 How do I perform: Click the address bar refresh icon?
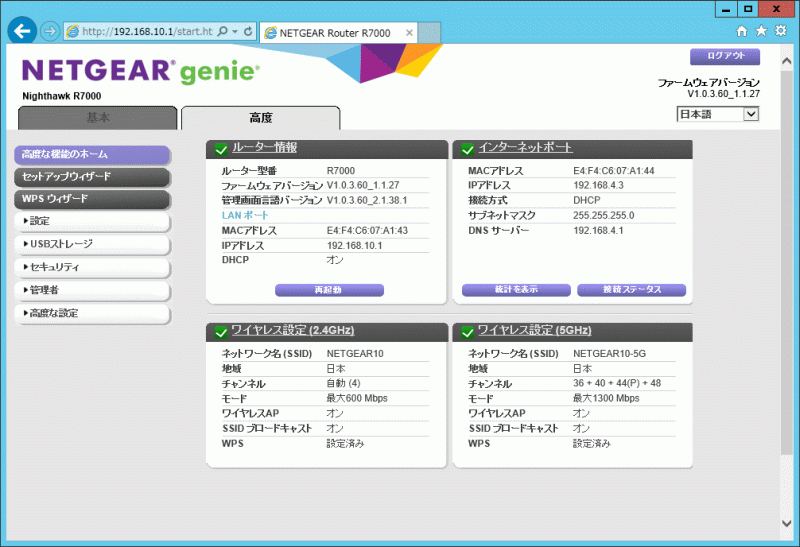pyautogui.click(x=248, y=32)
